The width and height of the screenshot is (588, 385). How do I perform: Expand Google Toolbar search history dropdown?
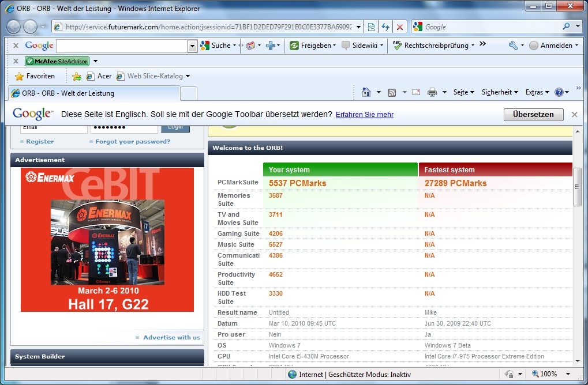(x=192, y=46)
